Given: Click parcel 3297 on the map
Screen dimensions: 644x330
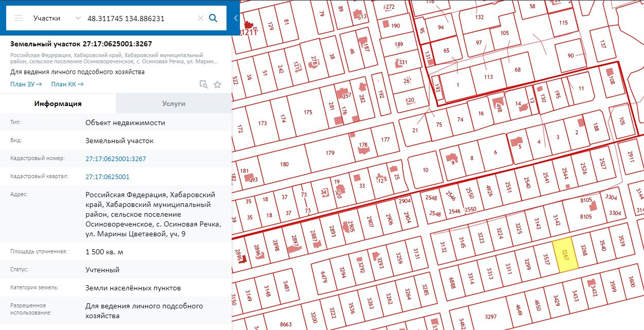Looking at the screenshot, I should tap(491, 317).
